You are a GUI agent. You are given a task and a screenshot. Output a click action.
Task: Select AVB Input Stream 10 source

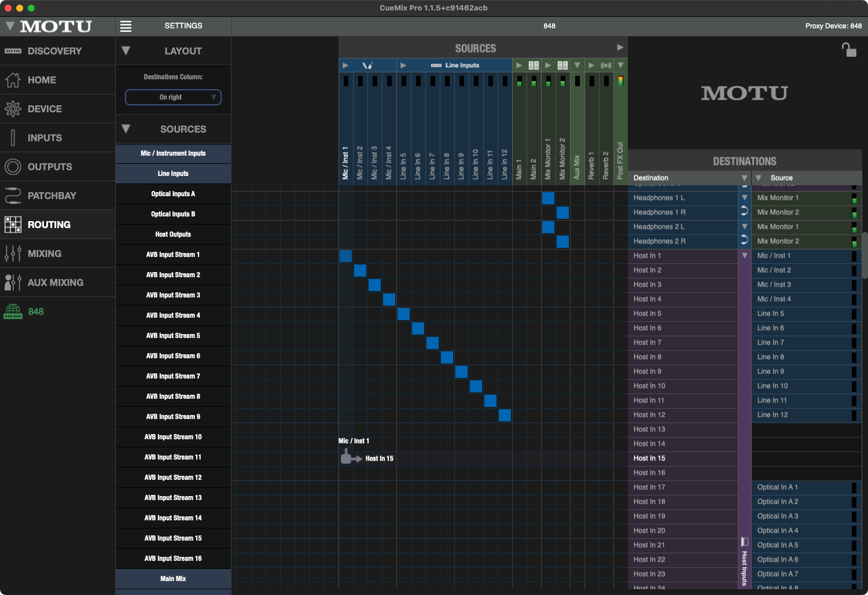(173, 437)
